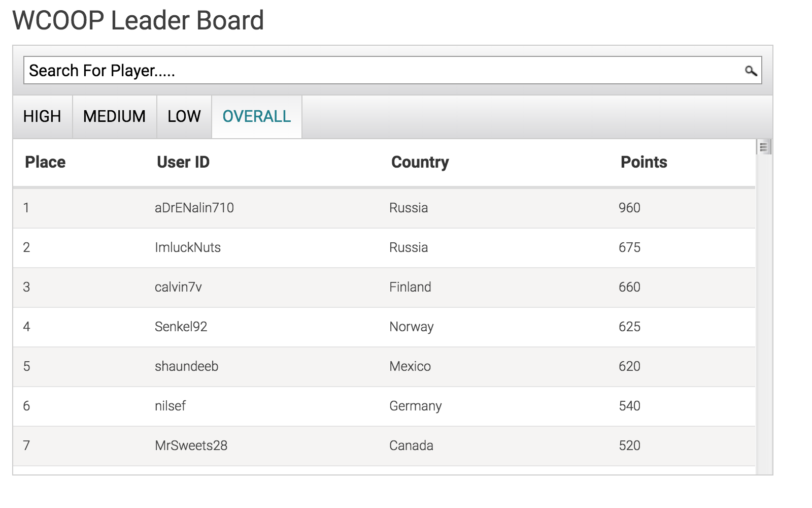Sort by the Points column header
Image resolution: width=812 pixels, height=508 pixels.
(x=644, y=162)
